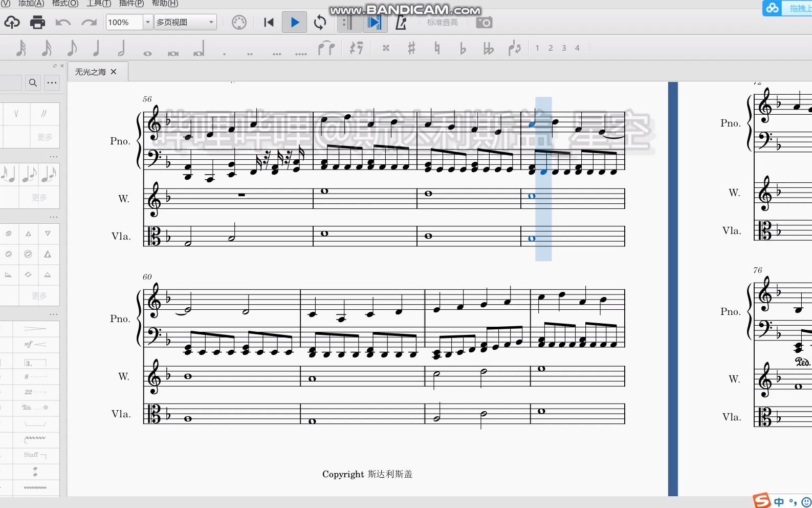Open the 插件(P) menu

131,3
